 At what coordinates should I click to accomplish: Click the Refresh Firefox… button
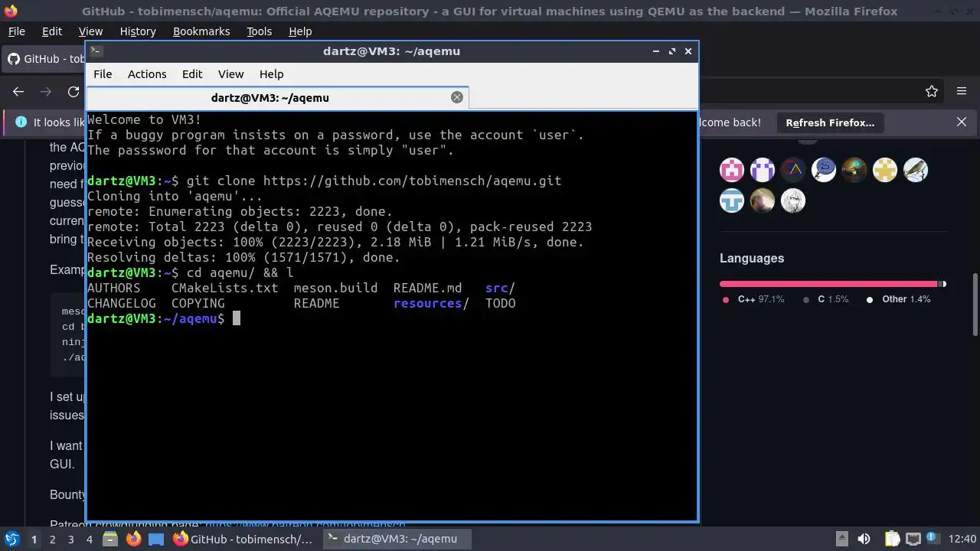(830, 122)
